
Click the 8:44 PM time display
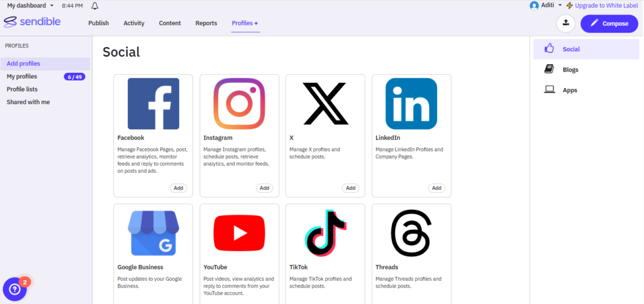72,6
